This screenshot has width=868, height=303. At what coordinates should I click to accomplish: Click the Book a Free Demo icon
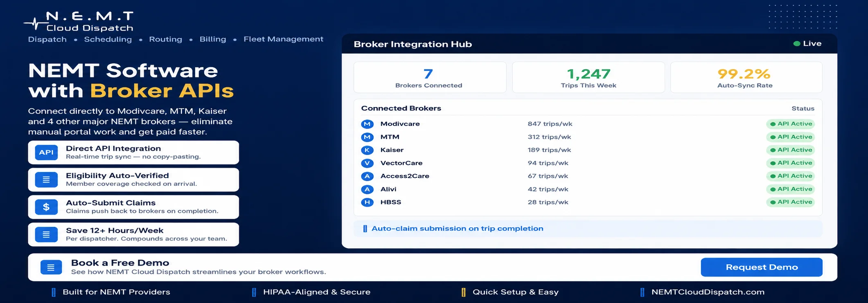51,267
